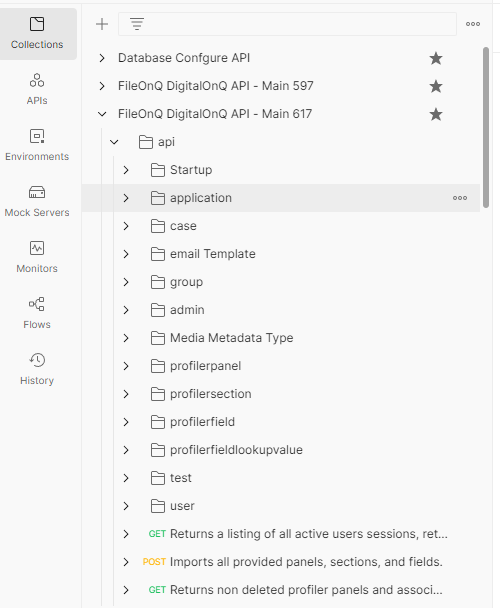Expand the test folder chevron
Viewport: 500px width, 608px height.
[x=126, y=478]
